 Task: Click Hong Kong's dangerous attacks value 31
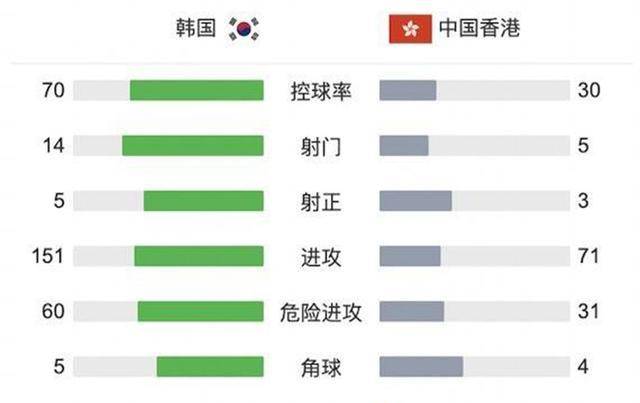[x=588, y=312]
